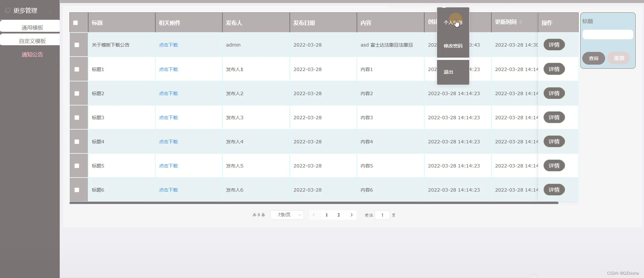Click the 重置 reset button
This screenshot has height=278, width=644.
click(x=619, y=58)
